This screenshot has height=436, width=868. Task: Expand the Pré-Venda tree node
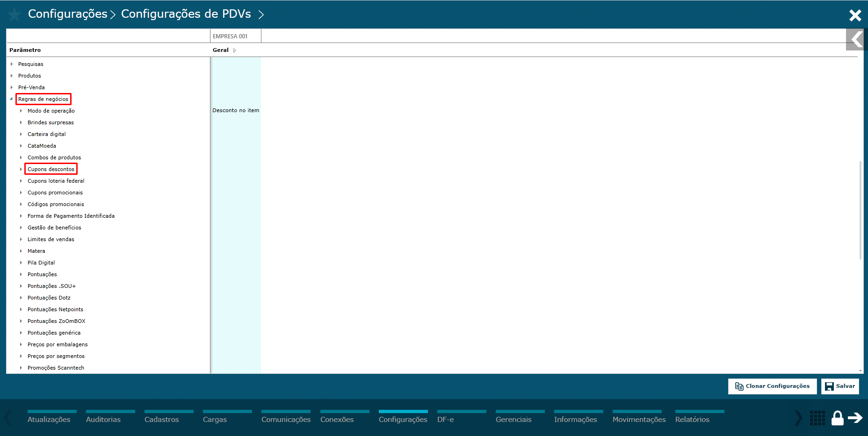[x=12, y=87]
